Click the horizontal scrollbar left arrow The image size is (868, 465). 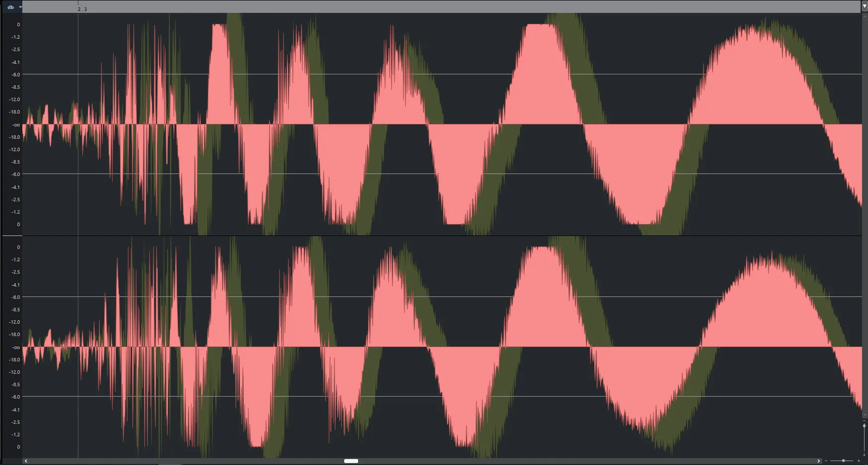point(26,461)
